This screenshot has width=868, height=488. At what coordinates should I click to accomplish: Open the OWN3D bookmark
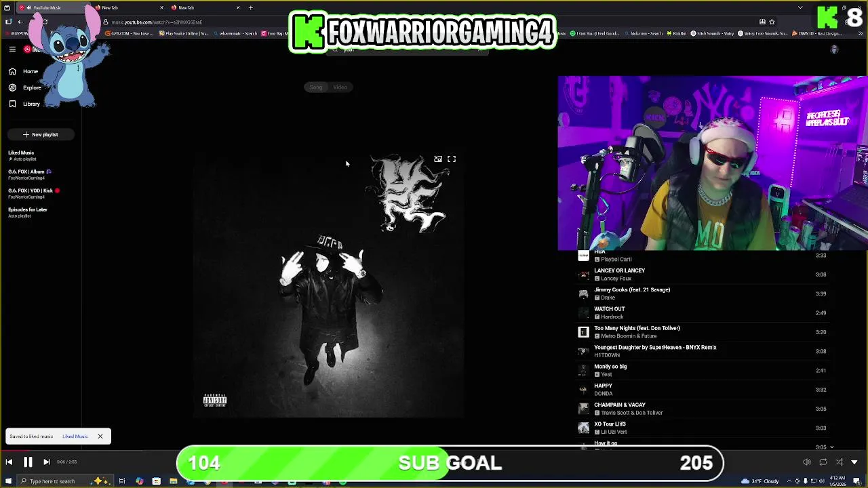(x=816, y=33)
